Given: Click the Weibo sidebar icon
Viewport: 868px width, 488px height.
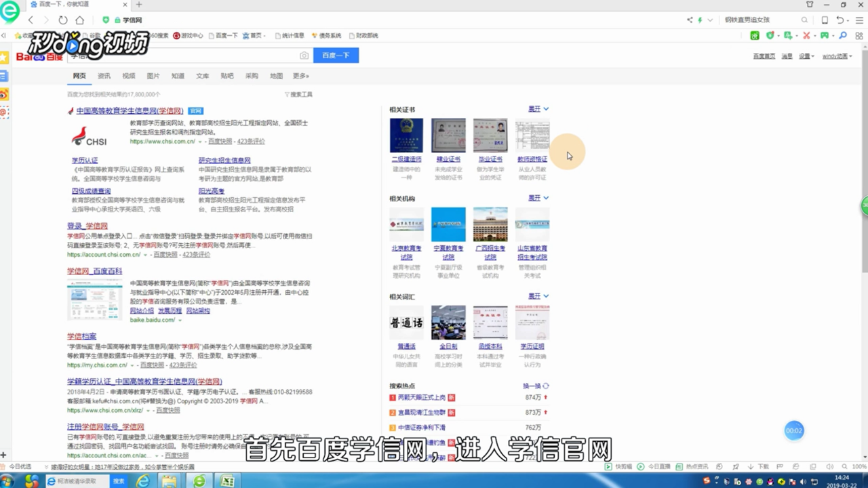Looking at the screenshot, I should point(4,94).
